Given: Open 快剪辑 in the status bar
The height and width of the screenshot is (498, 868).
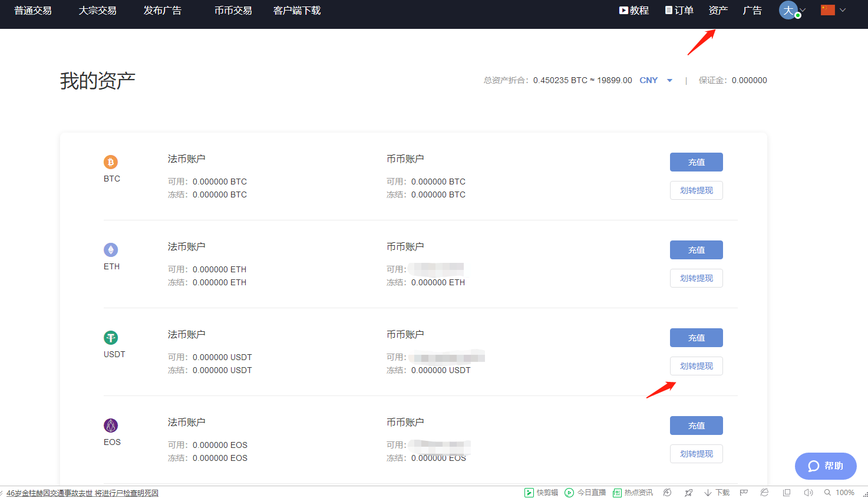Looking at the screenshot, I should click(542, 493).
